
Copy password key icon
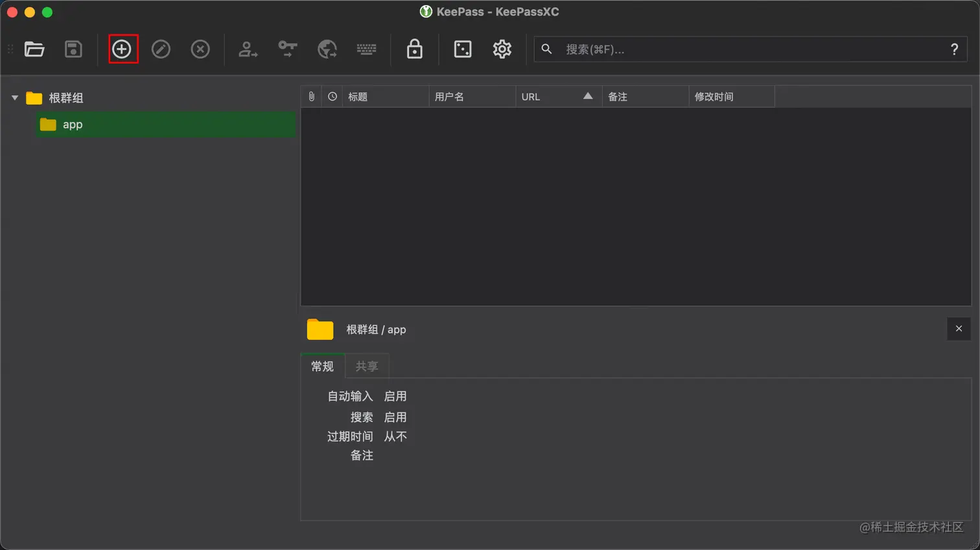click(x=288, y=49)
